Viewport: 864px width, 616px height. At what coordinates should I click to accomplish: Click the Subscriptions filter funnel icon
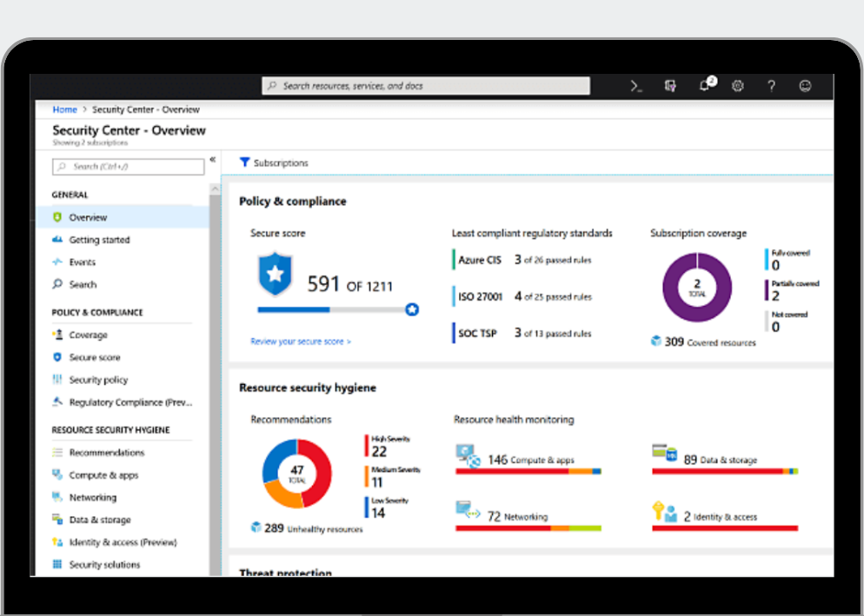coord(244,162)
